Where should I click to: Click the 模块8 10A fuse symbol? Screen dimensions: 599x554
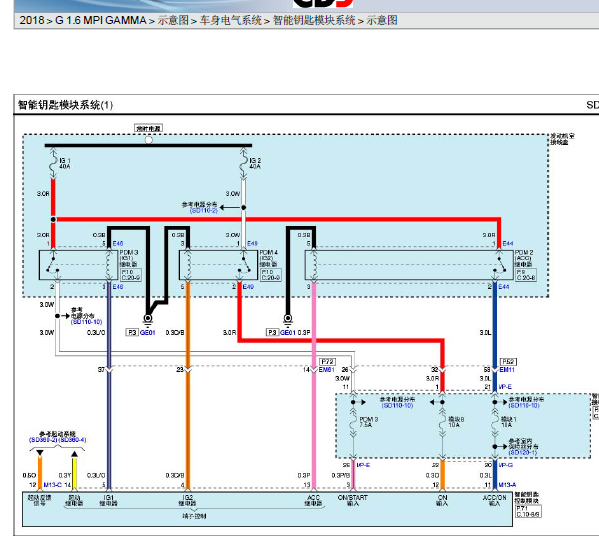(442, 423)
